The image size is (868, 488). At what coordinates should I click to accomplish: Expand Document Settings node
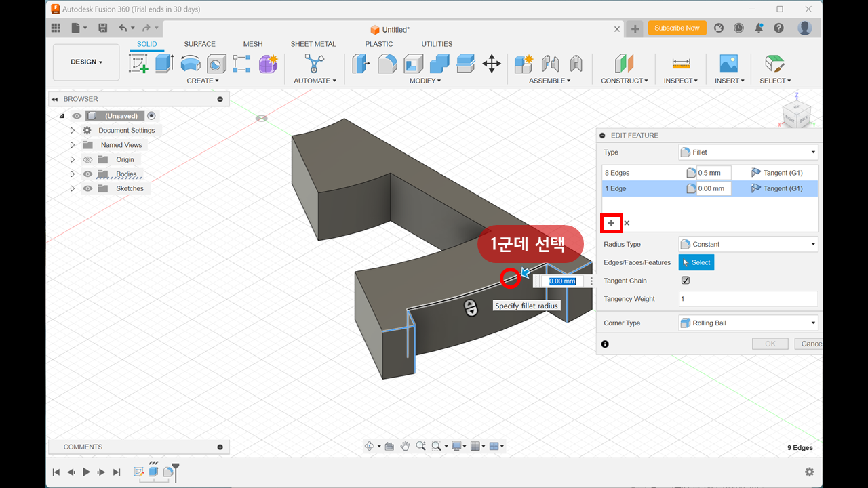73,130
